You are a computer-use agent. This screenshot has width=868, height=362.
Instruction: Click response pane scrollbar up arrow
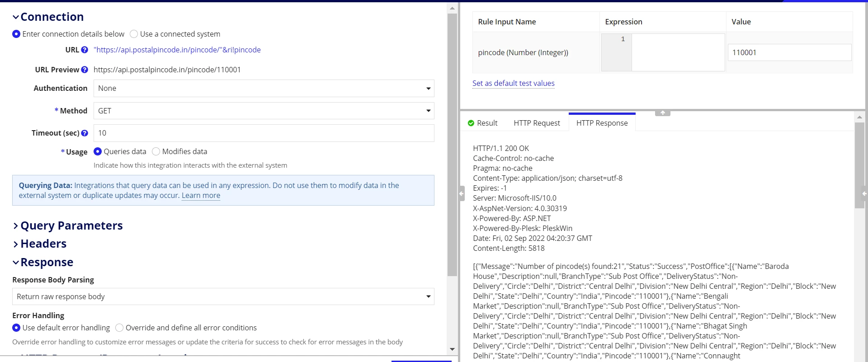859,117
